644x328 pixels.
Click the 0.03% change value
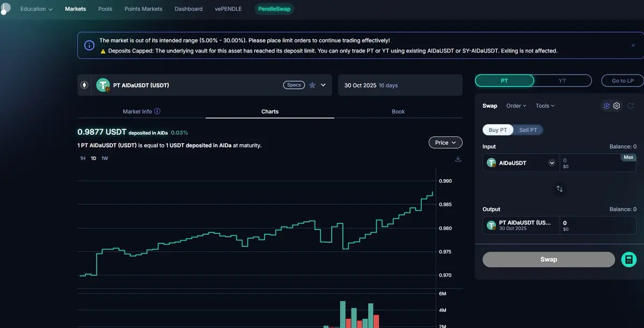(x=180, y=132)
